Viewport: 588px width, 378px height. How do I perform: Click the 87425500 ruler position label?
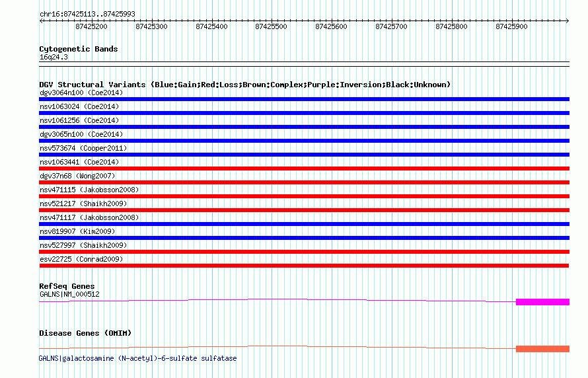click(x=271, y=26)
